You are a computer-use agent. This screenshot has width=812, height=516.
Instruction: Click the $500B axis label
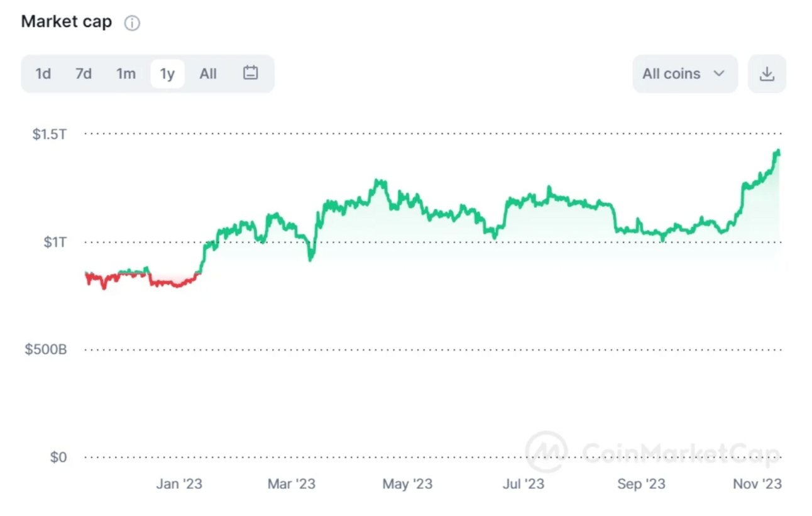45,349
